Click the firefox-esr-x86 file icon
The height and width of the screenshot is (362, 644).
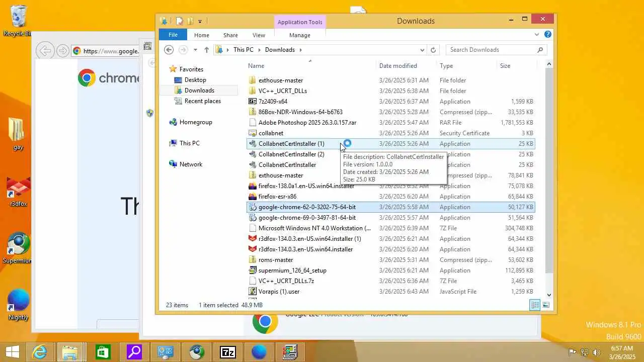pos(253,197)
